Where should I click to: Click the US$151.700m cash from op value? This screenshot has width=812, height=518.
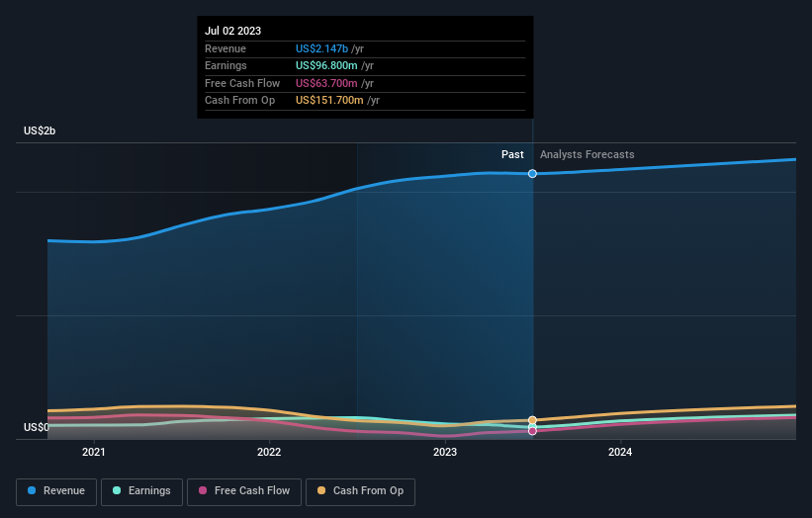tap(329, 101)
